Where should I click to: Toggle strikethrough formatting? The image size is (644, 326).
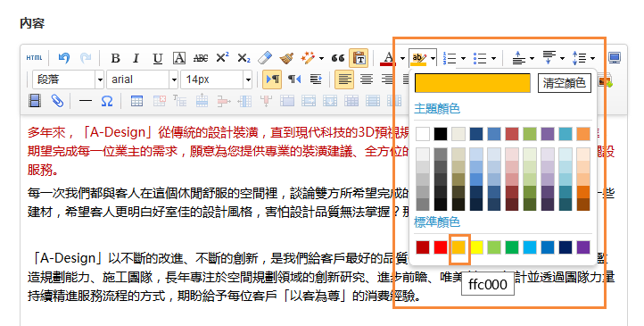201,58
